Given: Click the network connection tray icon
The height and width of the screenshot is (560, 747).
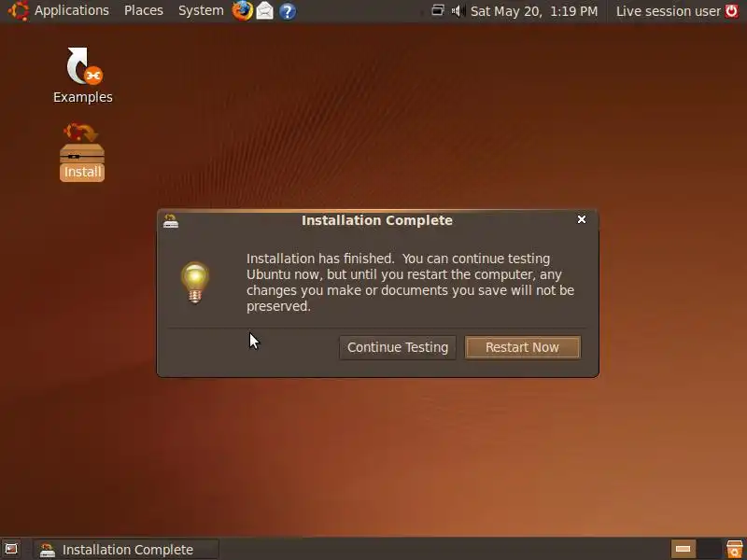Looking at the screenshot, I should (x=437, y=10).
